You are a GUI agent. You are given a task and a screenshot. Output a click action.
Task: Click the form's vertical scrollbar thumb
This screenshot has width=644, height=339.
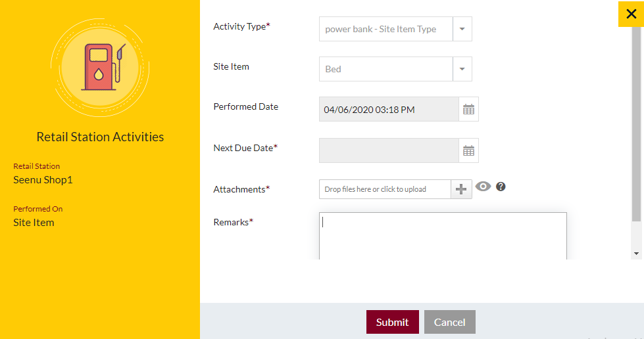(x=636, y=124)
